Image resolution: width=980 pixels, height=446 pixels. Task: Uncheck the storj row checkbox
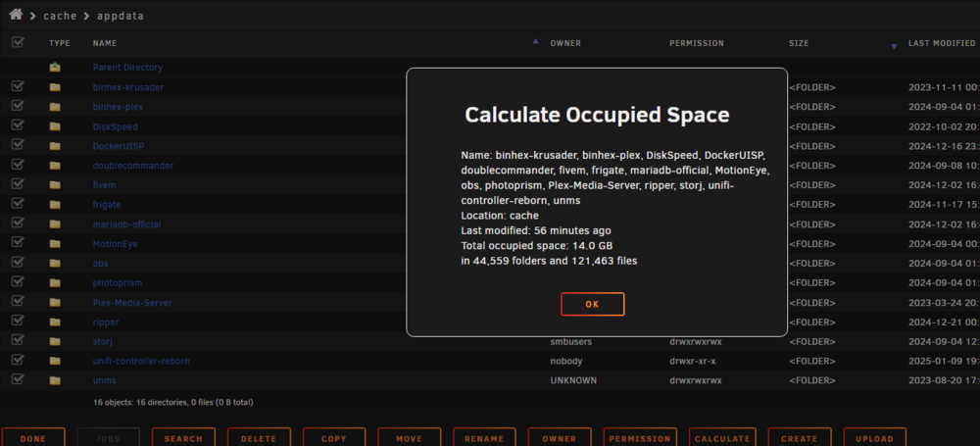click(18, 340)
